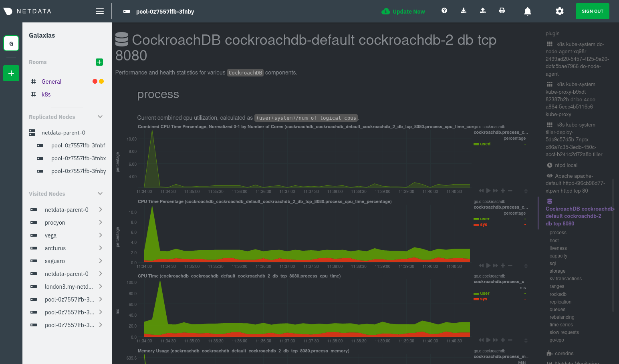Click the Netdata logo
This screenshot has height=364, width=619.
[x=27, y=11]
